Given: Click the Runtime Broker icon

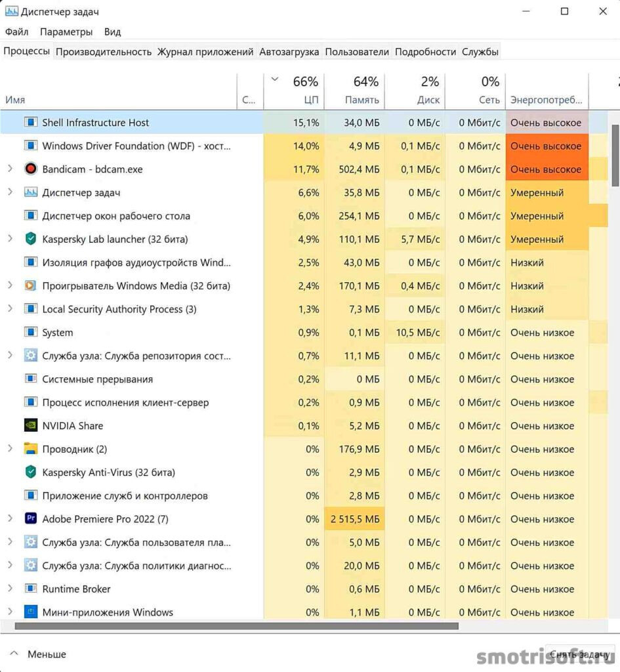Looking at the screenshot, I should pyautogui.click(x=30, y=589).
